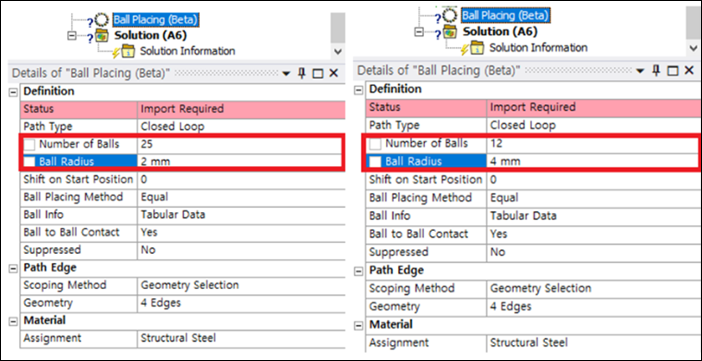The height and width of the screenshot is (361, 702).
Task: Tick Ball Radius checkbox in left panel
Action: [x=30, y=161]
